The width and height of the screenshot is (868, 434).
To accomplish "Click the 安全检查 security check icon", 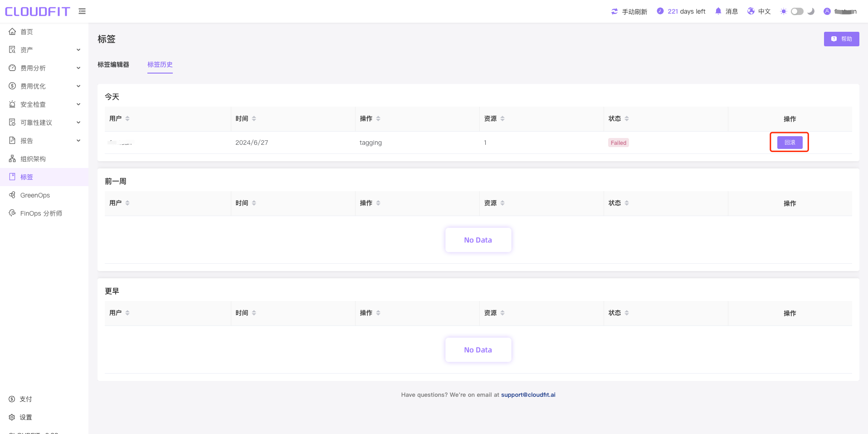I will pos(12,104).
